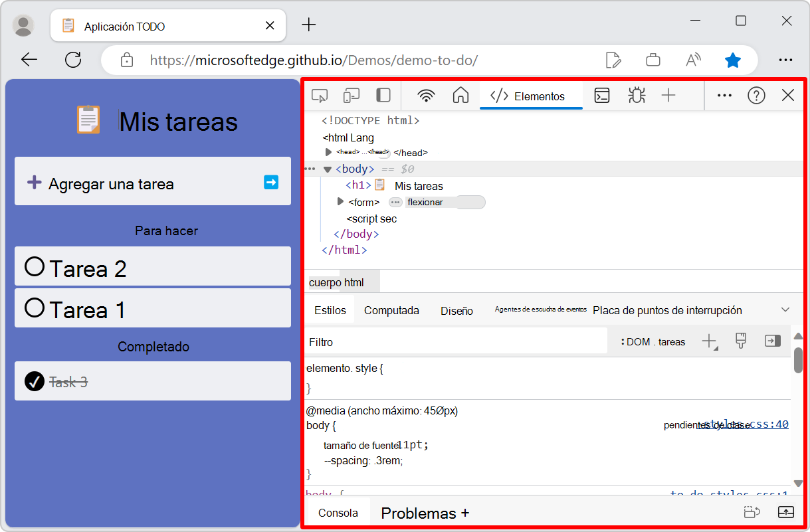Image resolution: width=810 pixels, height=532 pixels.
Task: Change DevTools dock location
Action: [x=383, y=95]
